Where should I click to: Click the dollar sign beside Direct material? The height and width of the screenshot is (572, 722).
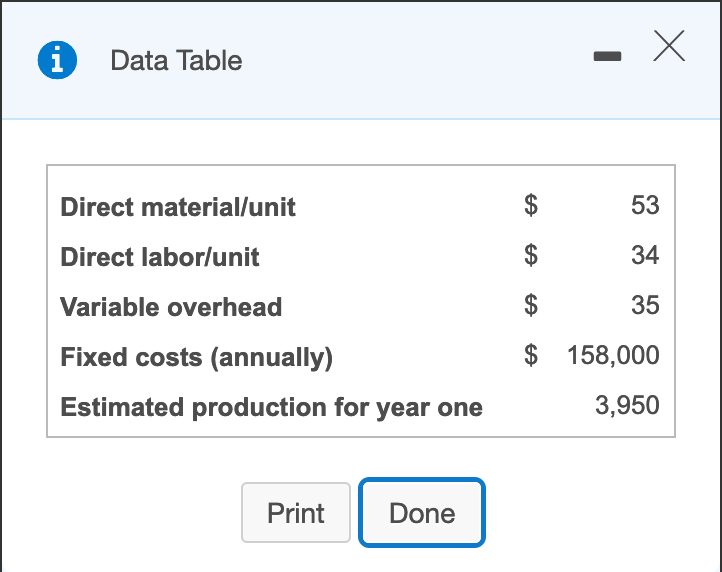click(532, 205)
